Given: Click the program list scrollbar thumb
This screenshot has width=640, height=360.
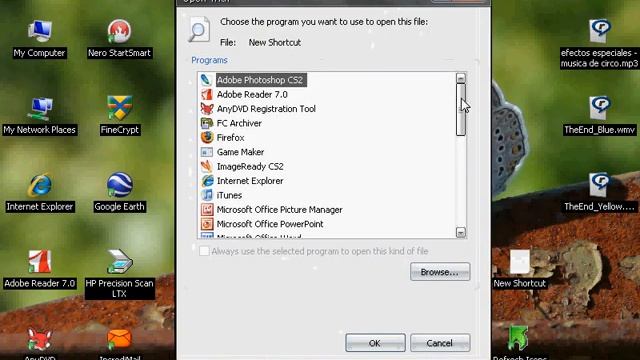Looking at the screenshot, I should pos(461,109).
